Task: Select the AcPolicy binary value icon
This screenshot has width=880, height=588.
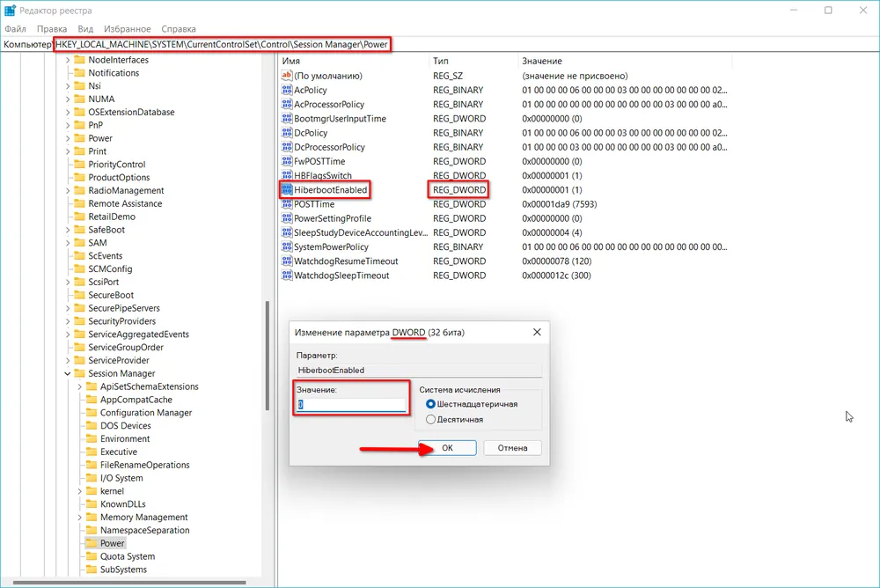Action: coord(287,90)
